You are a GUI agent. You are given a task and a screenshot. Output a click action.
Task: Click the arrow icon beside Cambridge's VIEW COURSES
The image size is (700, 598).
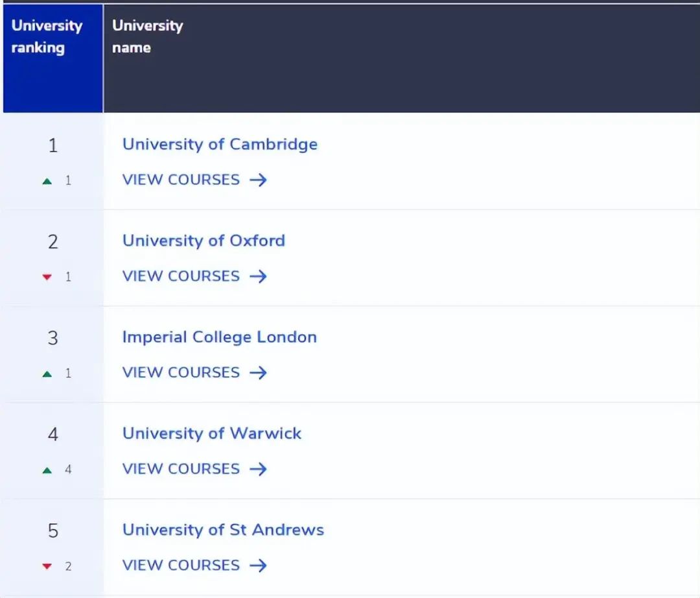(259, 180)
